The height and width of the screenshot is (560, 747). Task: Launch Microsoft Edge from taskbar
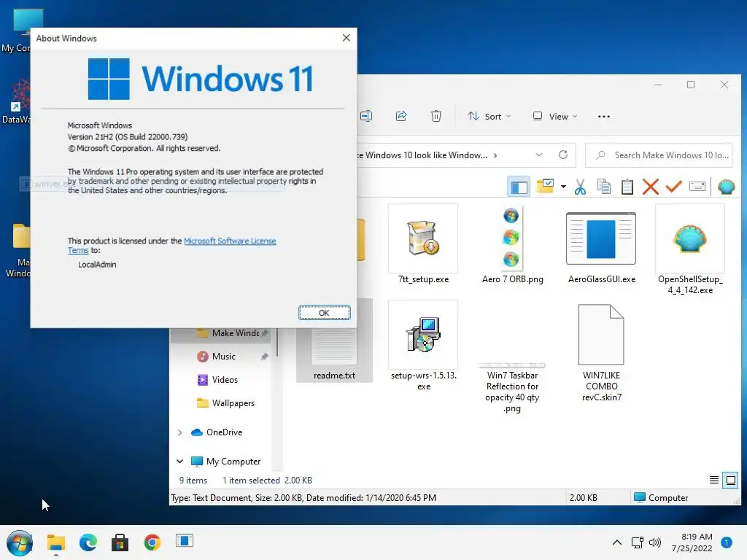(88, 542)
